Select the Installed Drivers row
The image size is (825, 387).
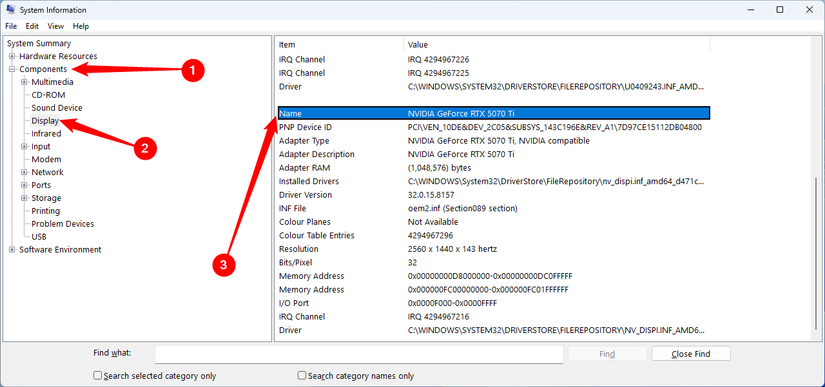point(494,181)
